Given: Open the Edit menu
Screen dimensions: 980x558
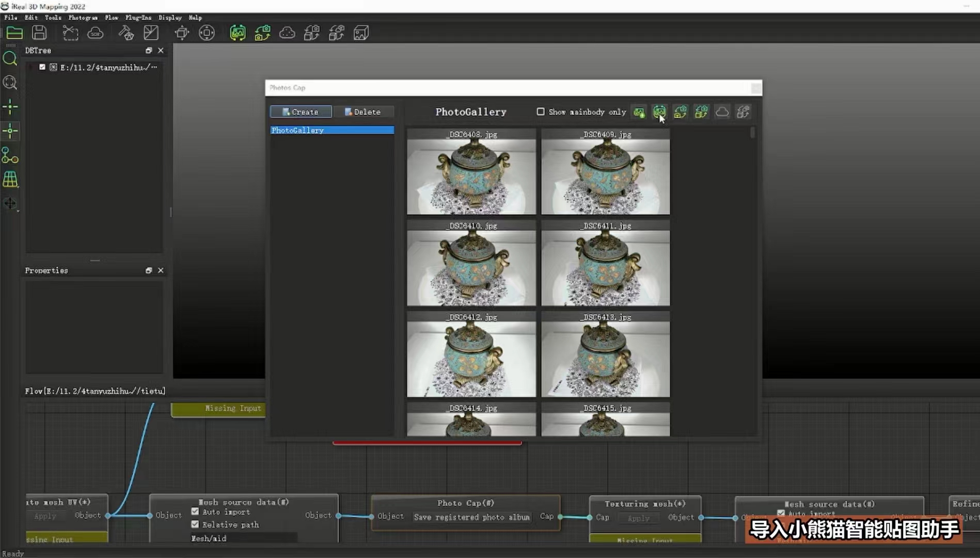Looking at the screenshot, I should 31,18.
